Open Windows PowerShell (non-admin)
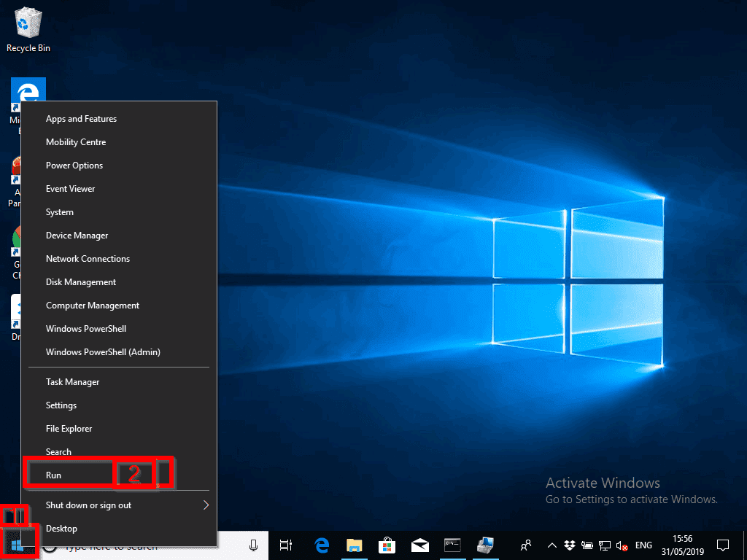Viewport: 747px width, 560px height. click(x=119, y=329)
